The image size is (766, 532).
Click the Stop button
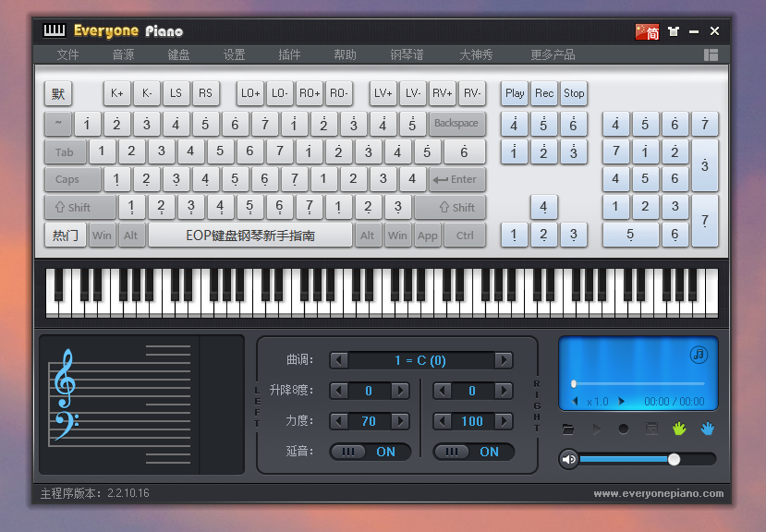coord(574,93)
